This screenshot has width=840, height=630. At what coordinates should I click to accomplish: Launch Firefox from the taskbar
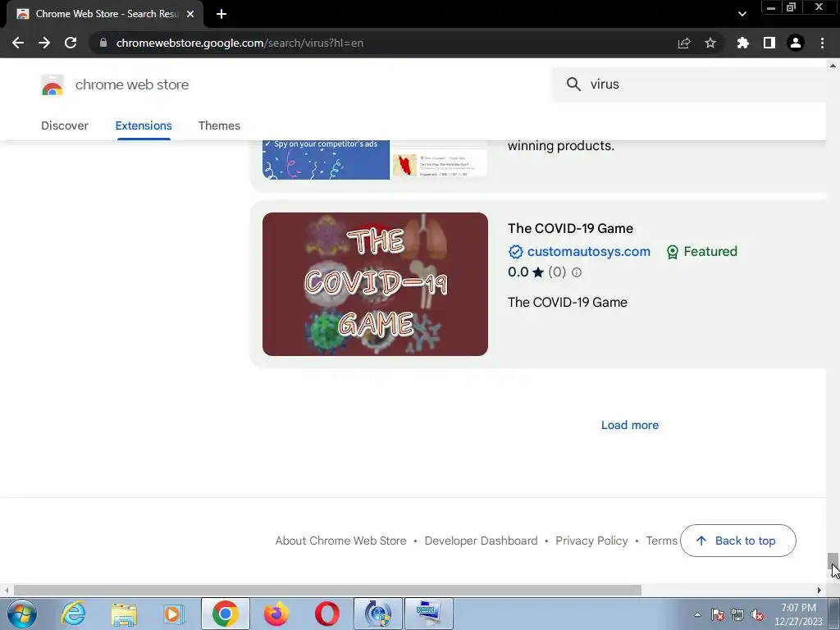coord(276,614)
